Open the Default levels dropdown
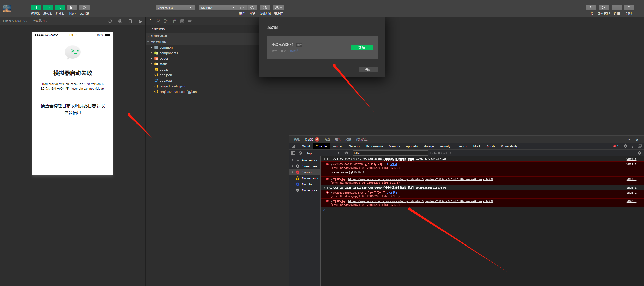Screen dimensions: 644x286 pos(440,153)
